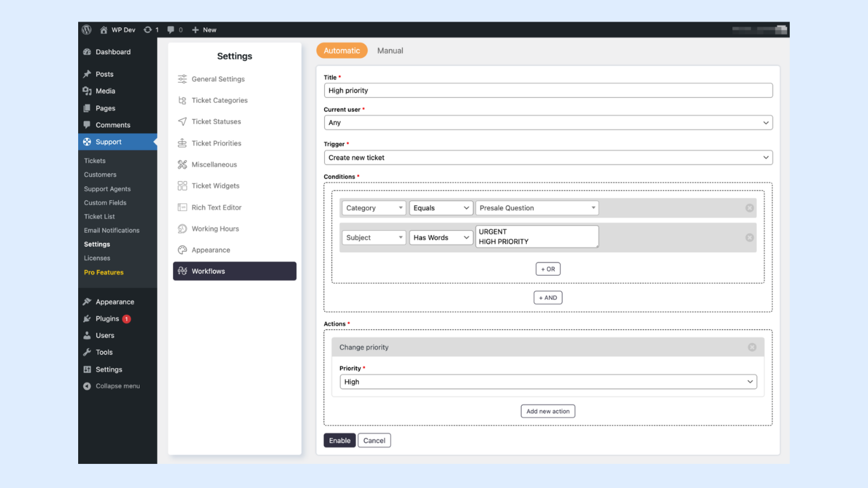Click the Enable button
868x488 pixels.
(x=339, y=440)
